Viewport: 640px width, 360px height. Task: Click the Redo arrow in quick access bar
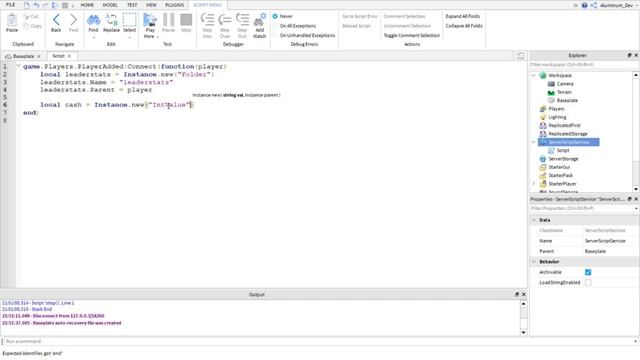point(45,5)
